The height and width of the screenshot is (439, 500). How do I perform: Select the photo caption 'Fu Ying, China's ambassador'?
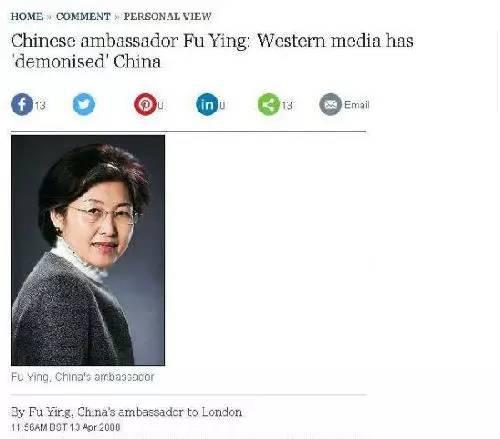pyautogui.click(x=83, y=377)
